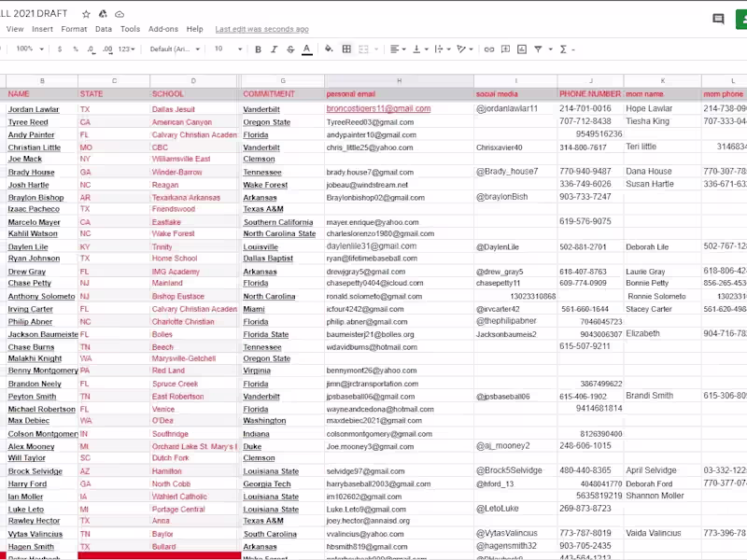Image resolution: width=747 pixels, height=560 pixels.
Task: Select column K header
Action: tap(662, 81)
